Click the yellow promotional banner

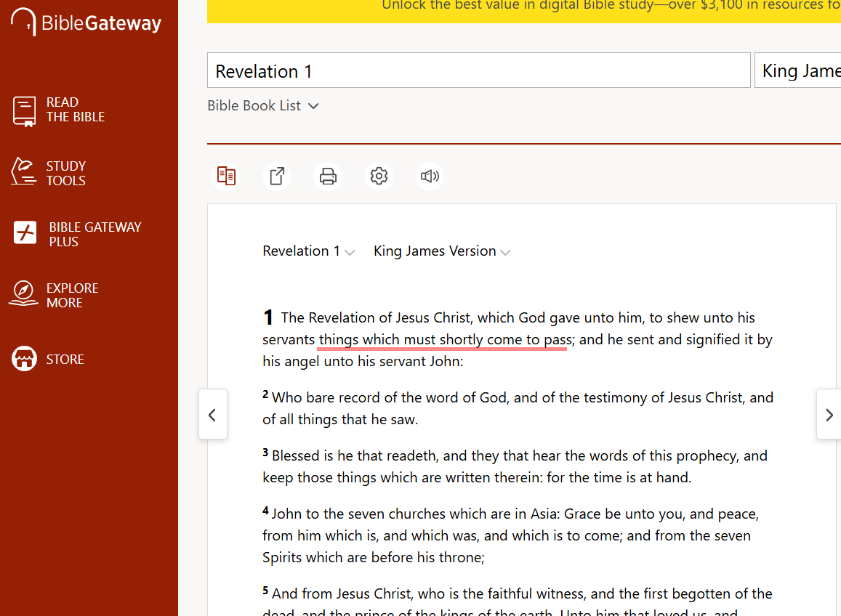(524, 9)
